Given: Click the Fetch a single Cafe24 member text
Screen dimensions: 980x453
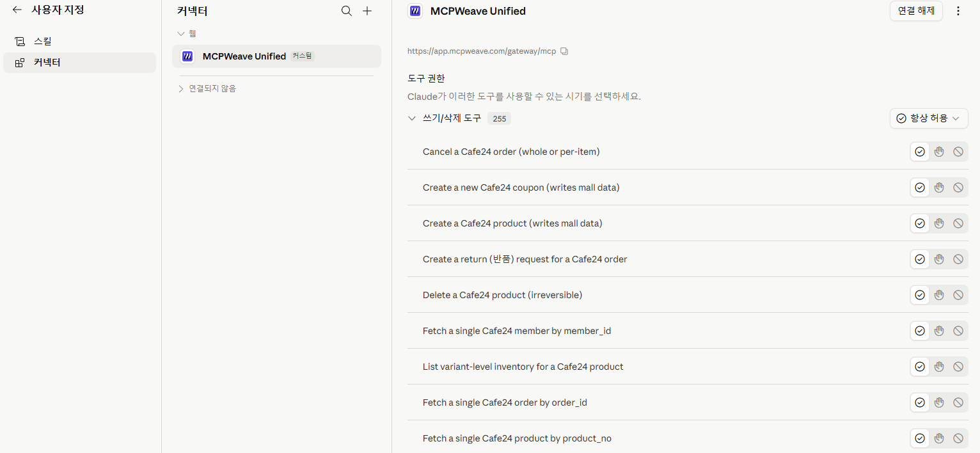Looking at the screenshot, I should click(x=517, y=331).
